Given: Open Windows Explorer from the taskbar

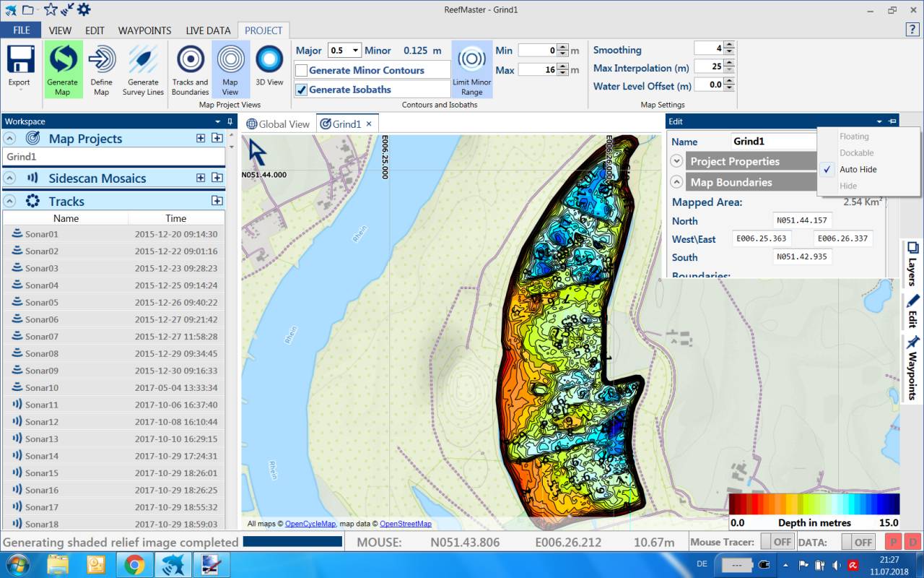Looking at the screenshot, I should 58,564.
